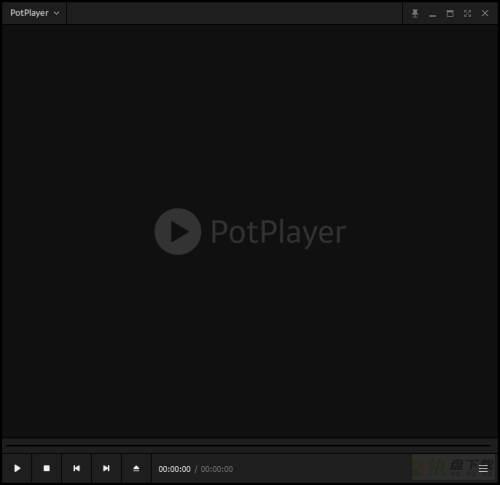Viewport: 500px width, 485px height.
Task: Pin the window always on top
Action: click(415, 13)
